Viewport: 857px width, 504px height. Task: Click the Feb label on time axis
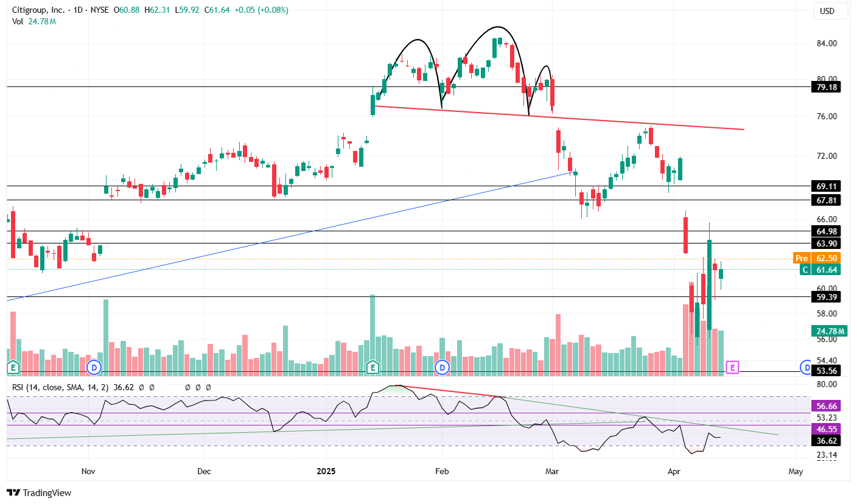[x=442, y=471]
